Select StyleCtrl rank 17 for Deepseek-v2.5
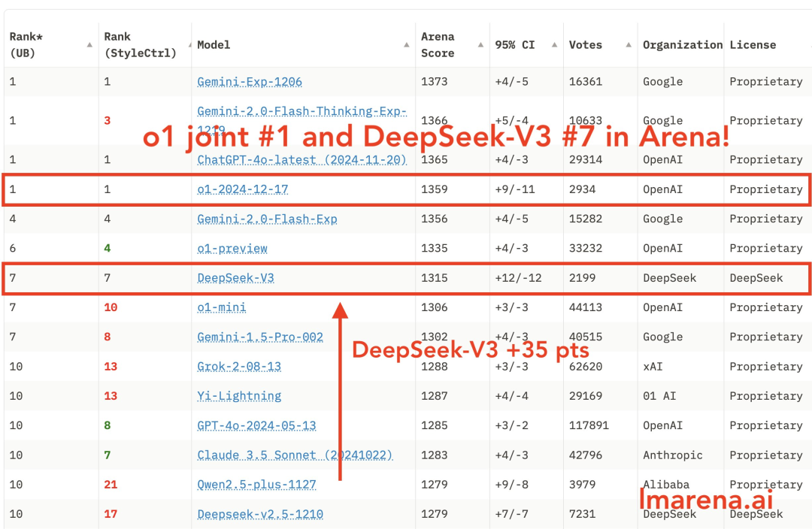The image size is (812, 529). coord(111,514)
